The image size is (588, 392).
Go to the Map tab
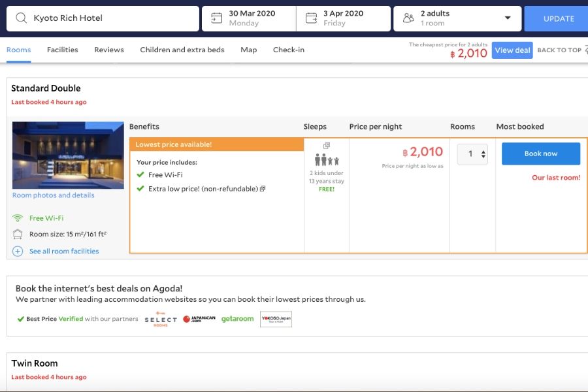(249, 50)
